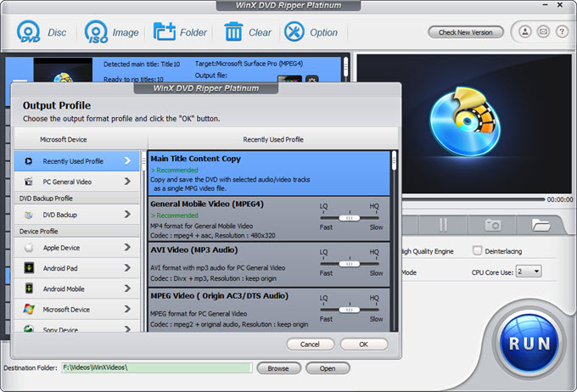Open help via the question mark icon
Viewport: 577px width, 392px height.
[x=562, y=31]
